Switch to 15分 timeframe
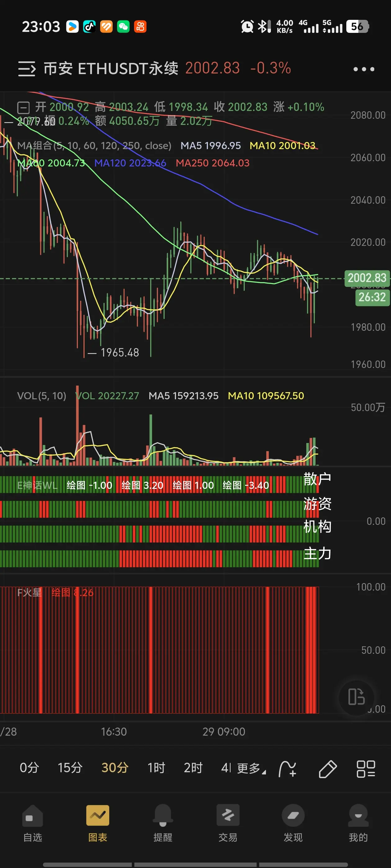 coord(70,768)
